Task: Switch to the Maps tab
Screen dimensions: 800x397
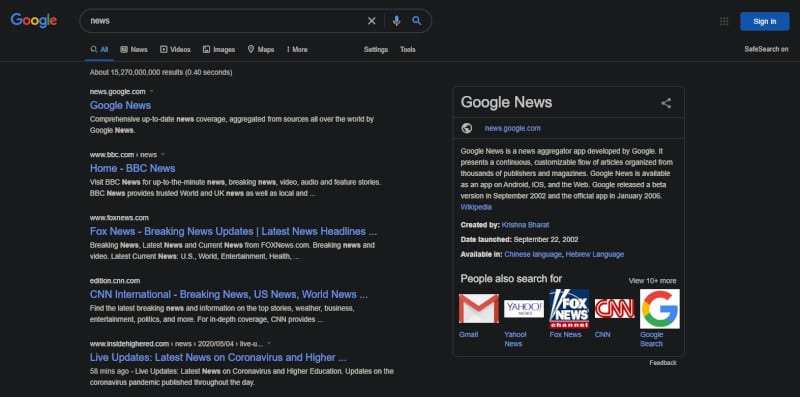Action: (261, 49)
